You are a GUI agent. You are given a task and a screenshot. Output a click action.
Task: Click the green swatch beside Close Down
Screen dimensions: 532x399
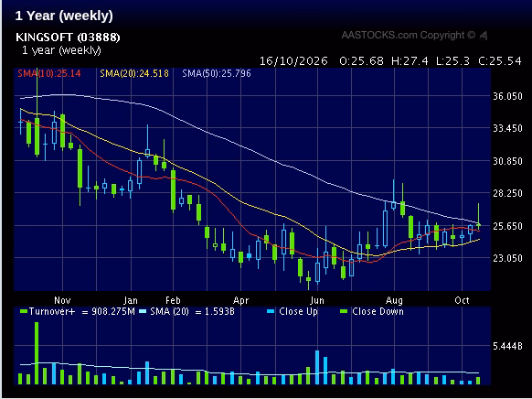coord(344,311)
